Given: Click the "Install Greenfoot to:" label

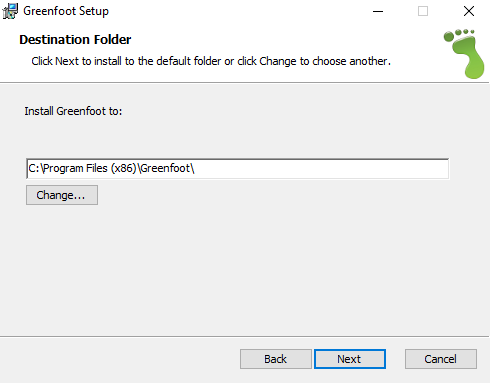Looking at the screenshot, I should pos(73,111).
